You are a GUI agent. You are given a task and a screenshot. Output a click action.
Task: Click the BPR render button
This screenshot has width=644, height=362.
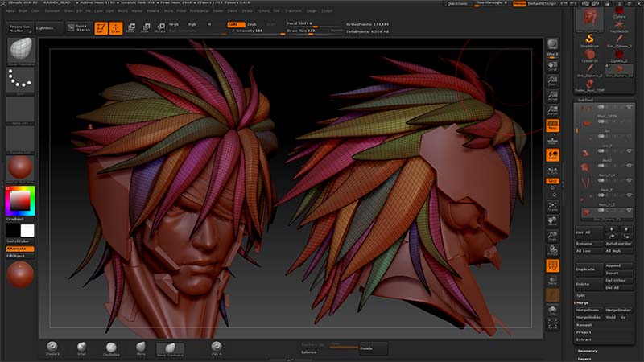click(x=552, y=46)
